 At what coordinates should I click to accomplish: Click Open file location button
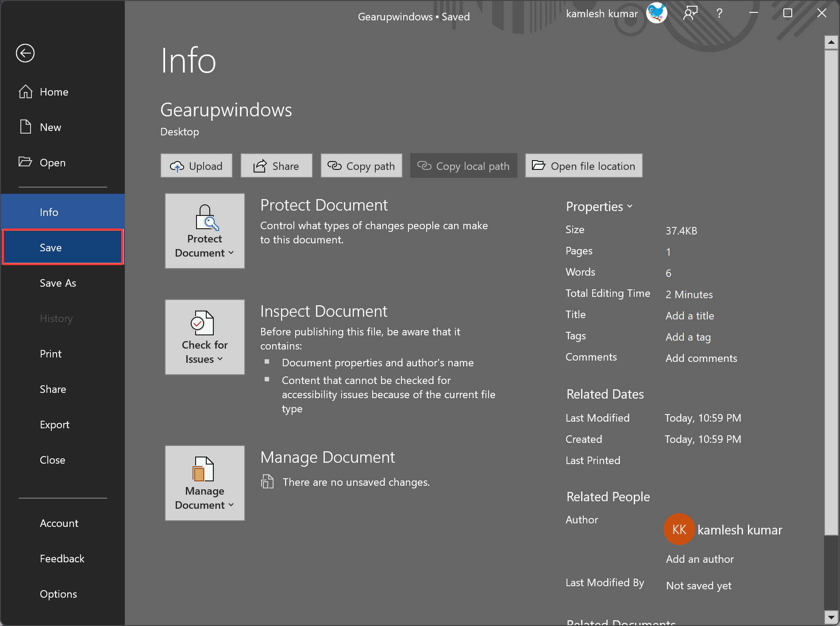point(584,166)
